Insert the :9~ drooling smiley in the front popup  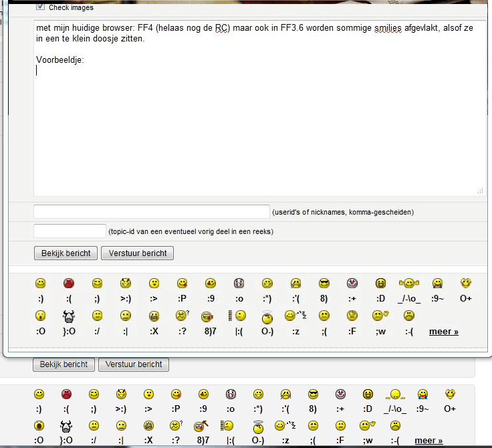[437, 284]
